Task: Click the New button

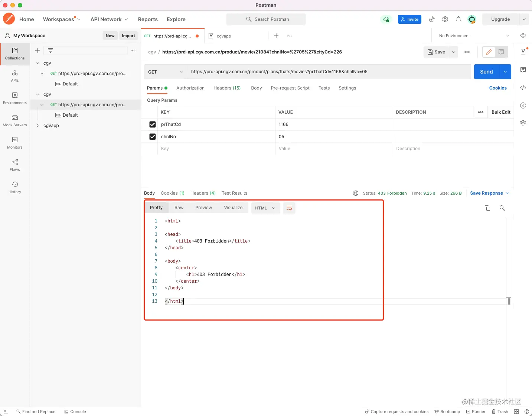Action: 110,36
